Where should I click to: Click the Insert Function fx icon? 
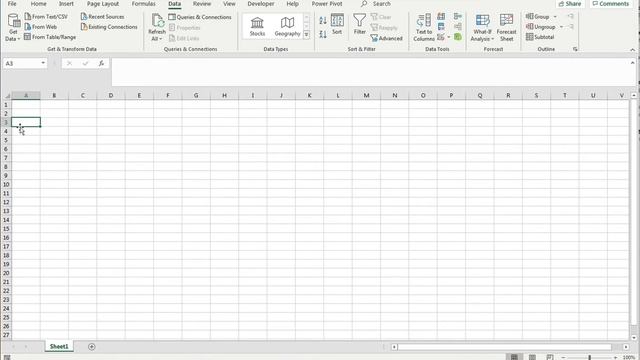point(101,63)
